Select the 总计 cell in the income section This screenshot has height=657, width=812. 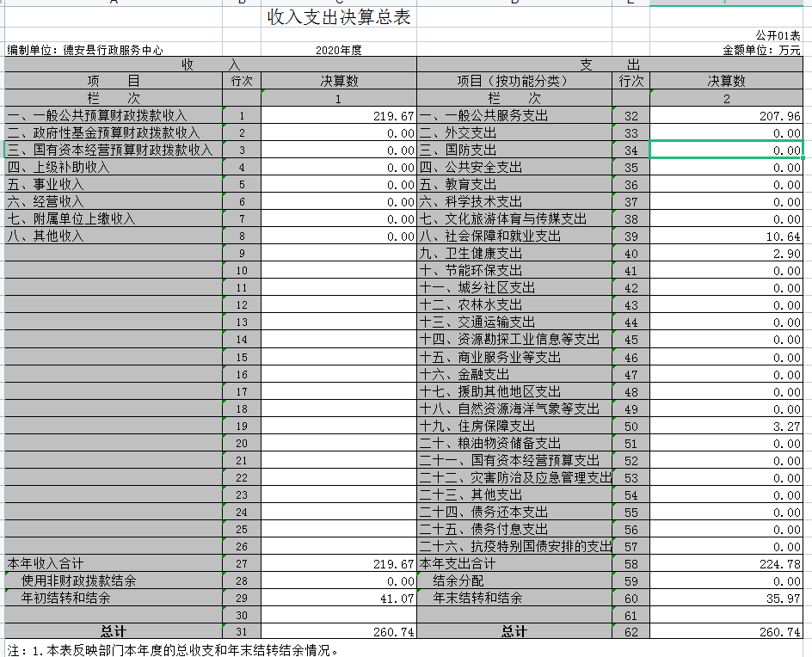click(113, 632)
